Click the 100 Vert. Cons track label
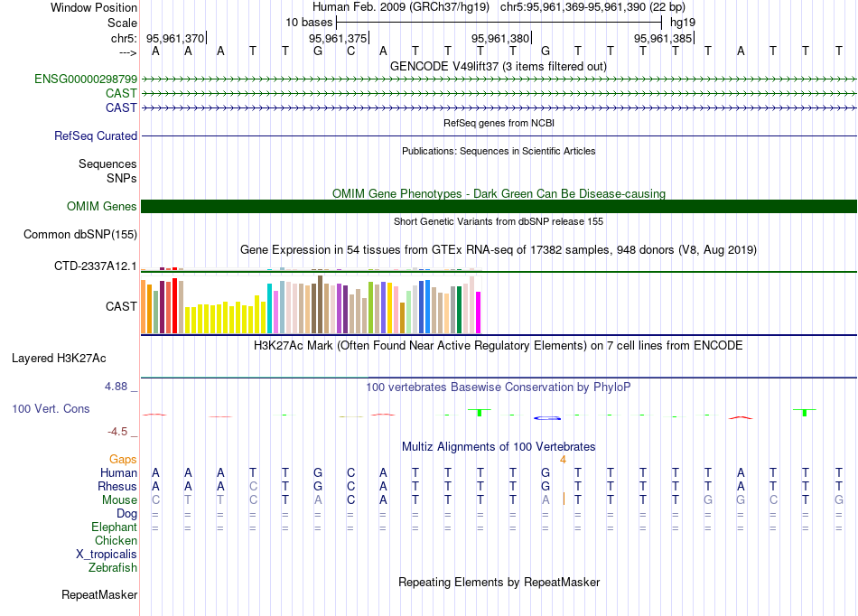The height and width of the screenshot is (616, 858). 51,409
